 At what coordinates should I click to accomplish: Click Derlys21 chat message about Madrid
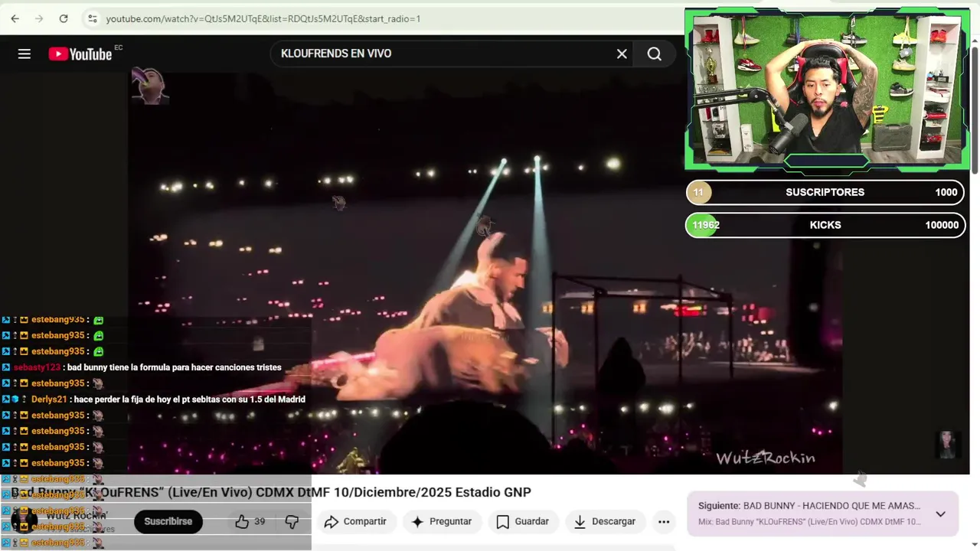tap(154, 399)
